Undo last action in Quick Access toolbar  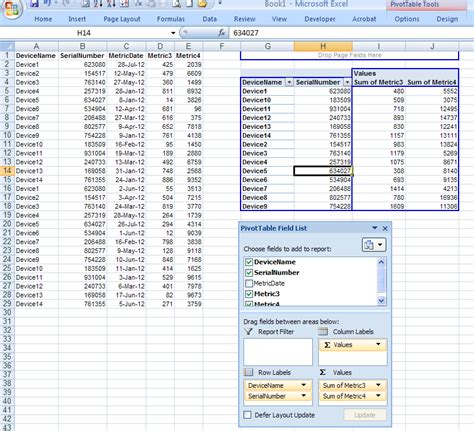point(47,4)
